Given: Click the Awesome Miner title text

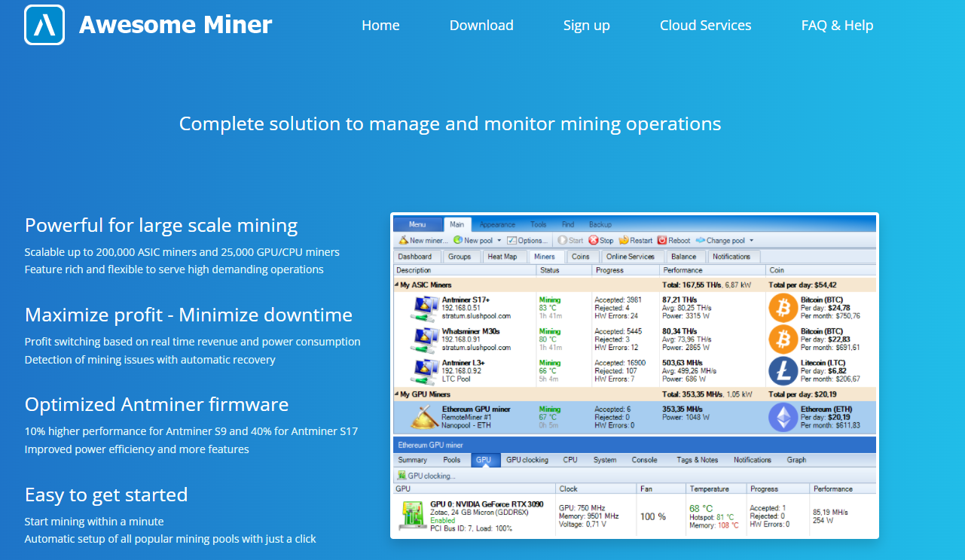Looking at the screenshot, I should 176,25.
